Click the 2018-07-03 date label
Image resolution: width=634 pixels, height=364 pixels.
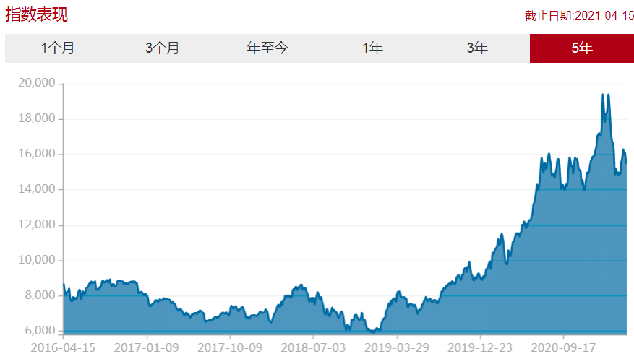(313, 348)
